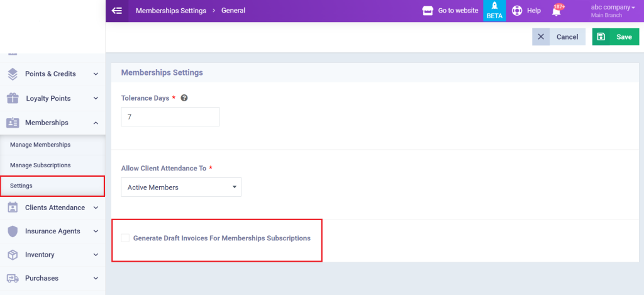The width and height of the screenshot is (644, 295).
Task: Click the Purchases truck icon
Action: coord(13,278)
